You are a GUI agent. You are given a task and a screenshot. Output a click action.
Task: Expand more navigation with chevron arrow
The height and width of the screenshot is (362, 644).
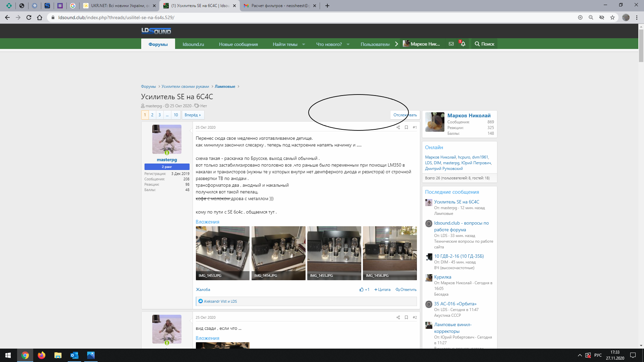pyautogui.click(x=396, y=44)
